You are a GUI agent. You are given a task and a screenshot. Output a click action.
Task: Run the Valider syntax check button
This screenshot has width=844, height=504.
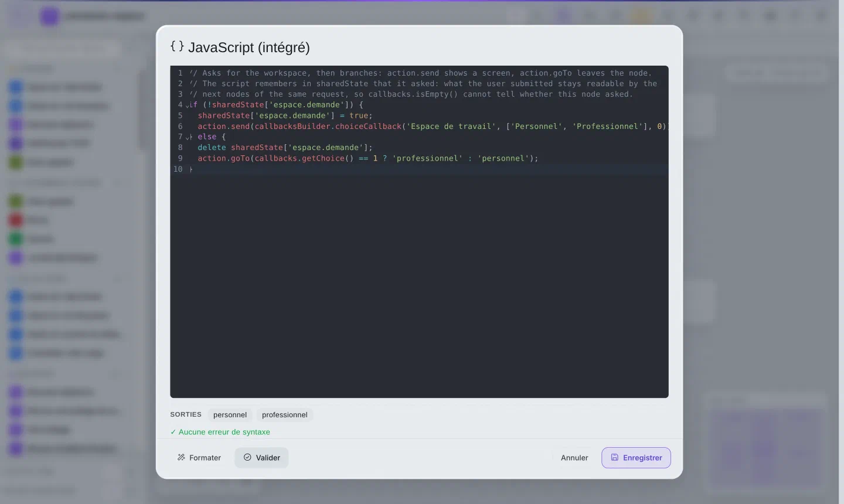tap(261, 458)
